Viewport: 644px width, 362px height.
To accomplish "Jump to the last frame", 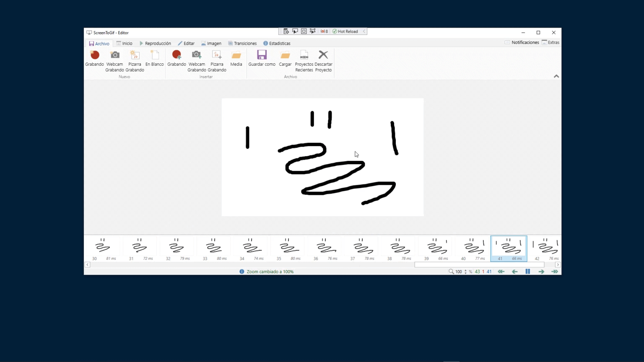I will pos(554,271).
